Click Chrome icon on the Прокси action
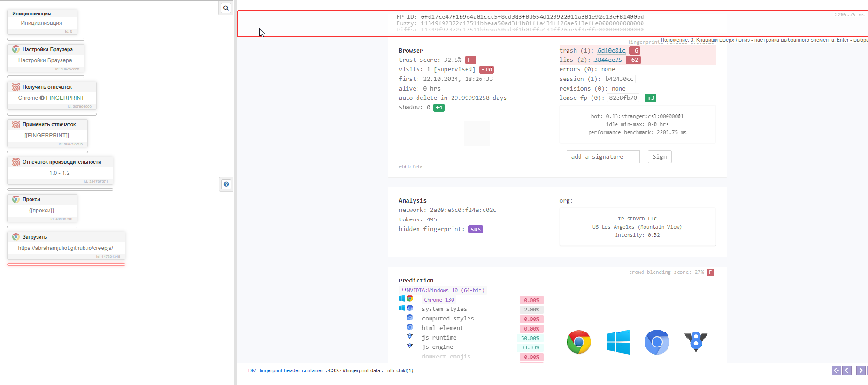This screenshot has width=868, height=385. point(16,199)
